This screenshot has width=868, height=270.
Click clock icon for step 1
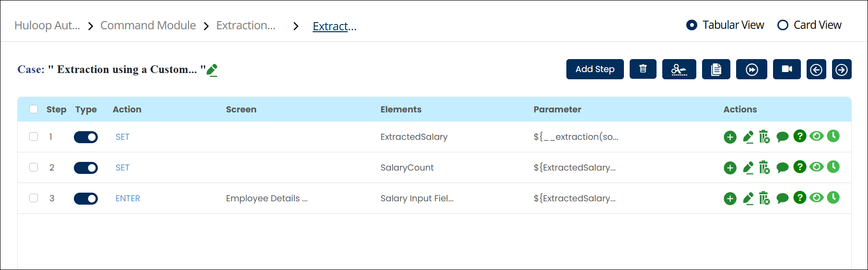[x=833, y=136]
